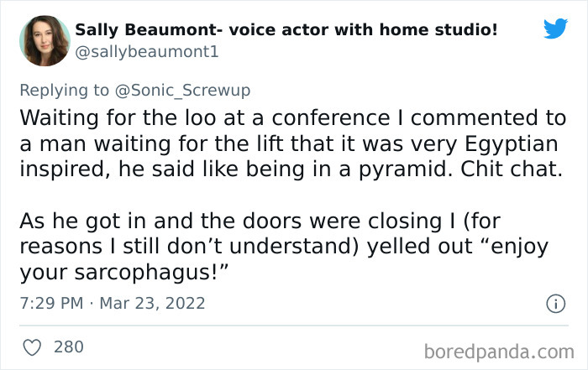Image resolution: width=588 pixels, height=370 pixels.
Task: View the 280 likes count
Action: (69, 346)
